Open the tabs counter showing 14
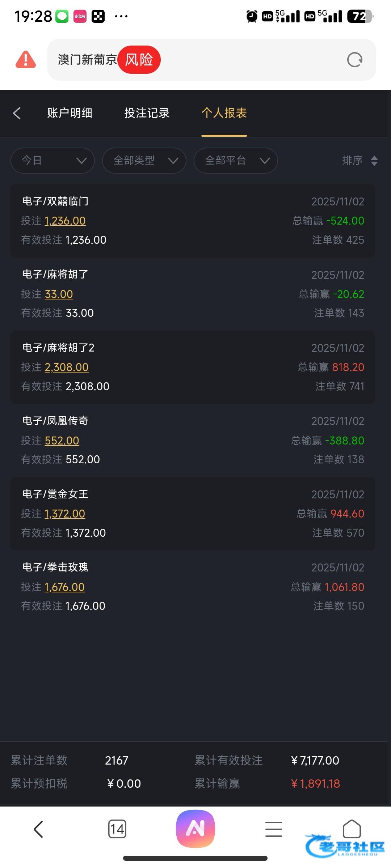The height and width of the screenshot is (868, 391). pyautogui.click(x=117, y=829)
